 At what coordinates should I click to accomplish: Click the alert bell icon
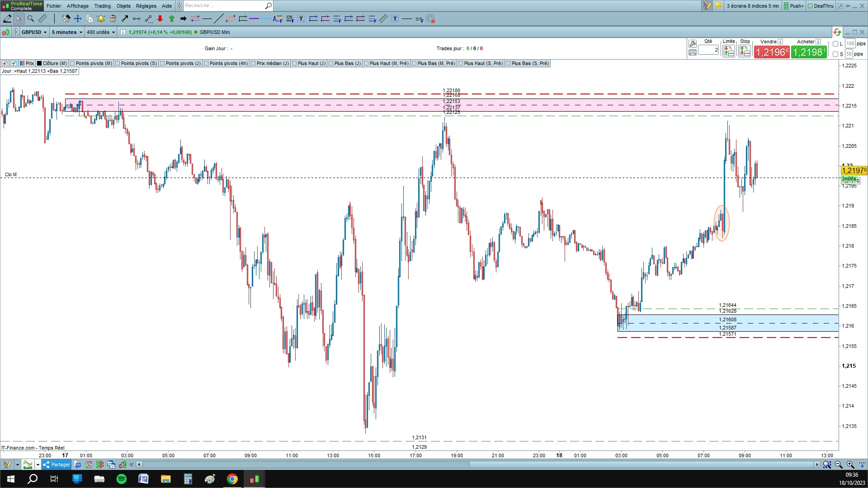point(101,19)
